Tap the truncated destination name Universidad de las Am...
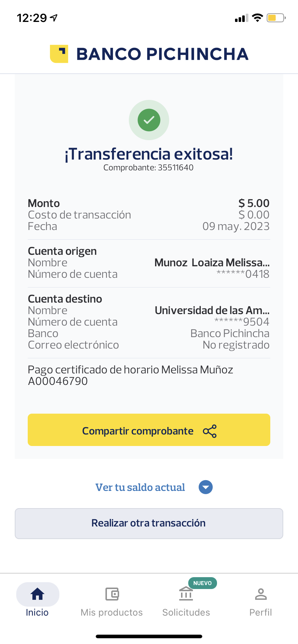 212,310
